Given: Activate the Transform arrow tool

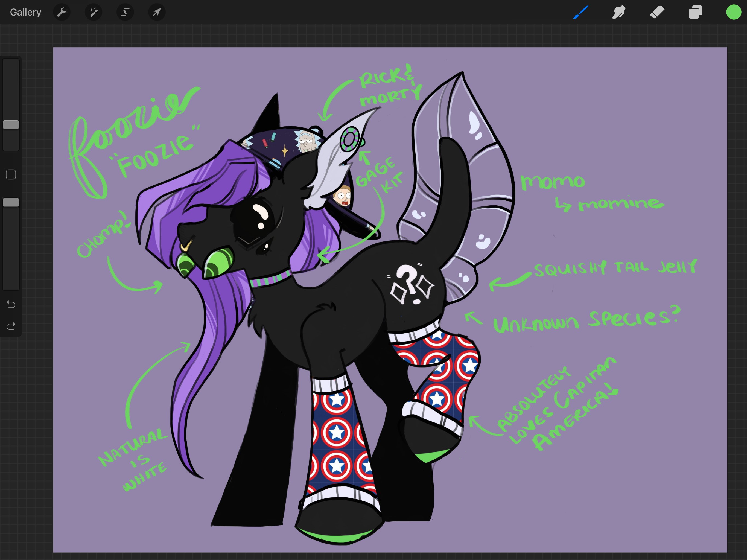Looking at the screenshot, I should pos(157,13).
